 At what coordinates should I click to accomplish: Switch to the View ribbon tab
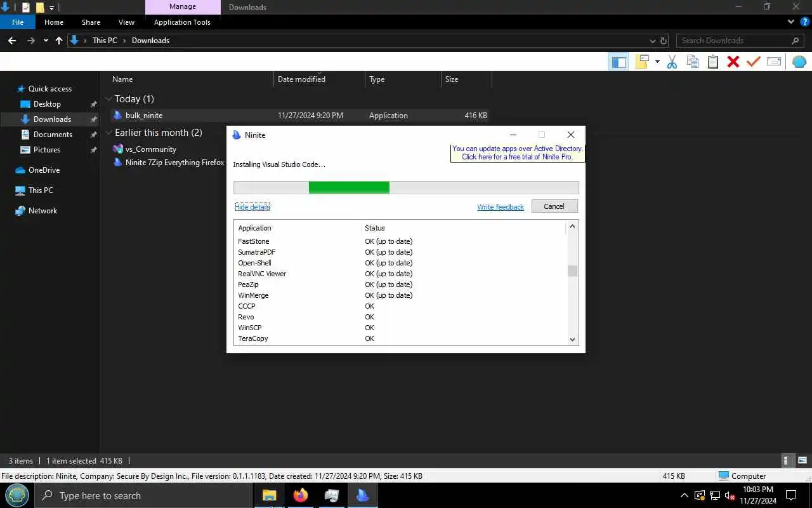coord(126,22)
